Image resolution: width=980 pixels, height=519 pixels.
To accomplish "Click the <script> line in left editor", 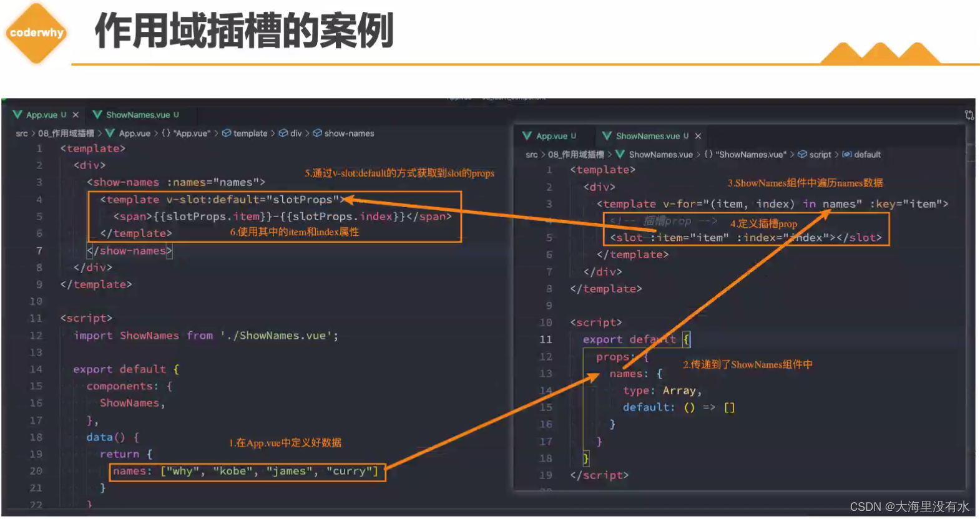I will 87,318.
